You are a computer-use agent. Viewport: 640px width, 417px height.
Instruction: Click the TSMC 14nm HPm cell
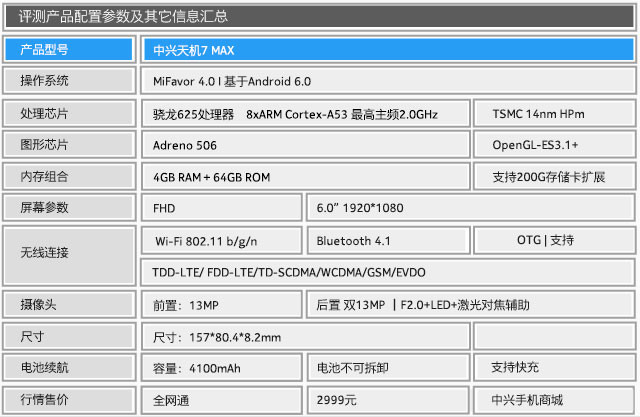(x=554, y=113)
